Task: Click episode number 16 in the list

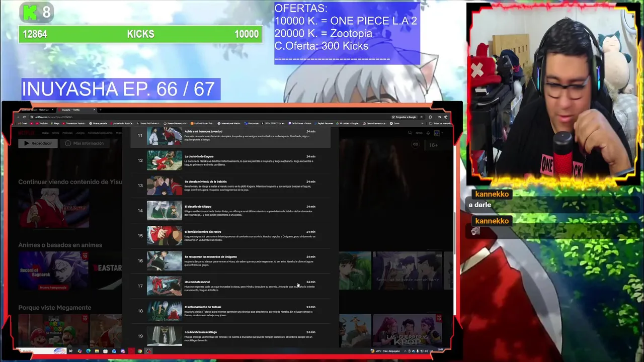Action: click(140, 261)
